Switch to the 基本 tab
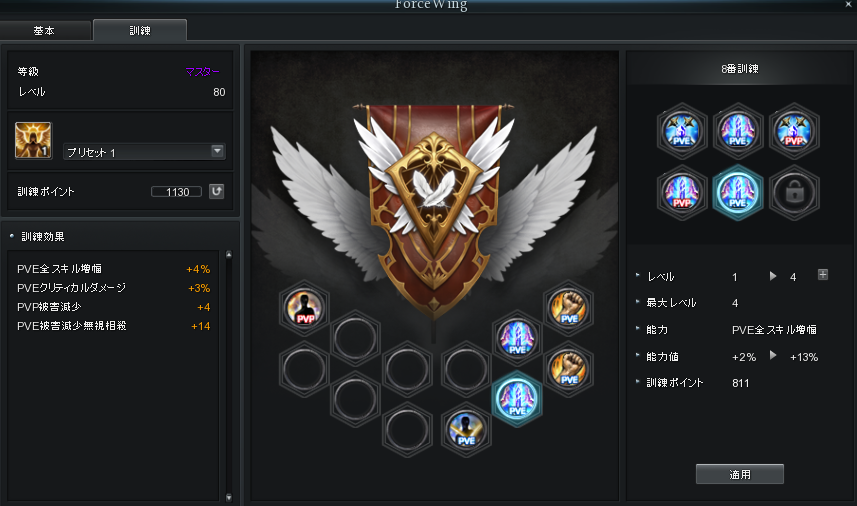 (x=44, y=31)
